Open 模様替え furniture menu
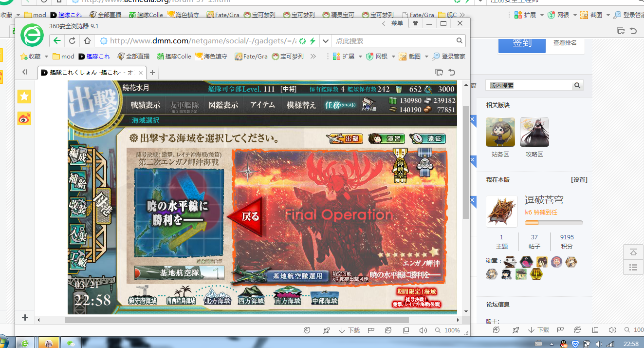The image size is (644, 348). (x=301, y=105)
